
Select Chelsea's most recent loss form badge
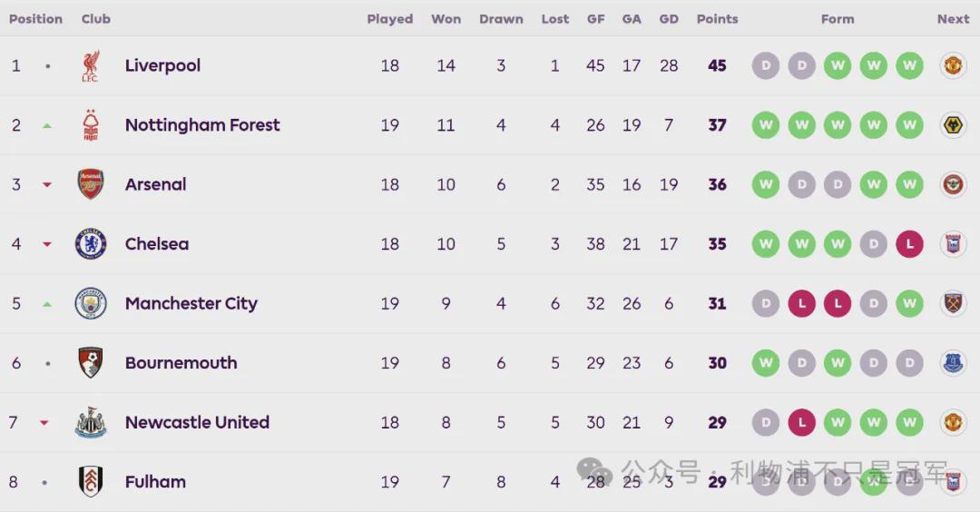tap(909, 244)
